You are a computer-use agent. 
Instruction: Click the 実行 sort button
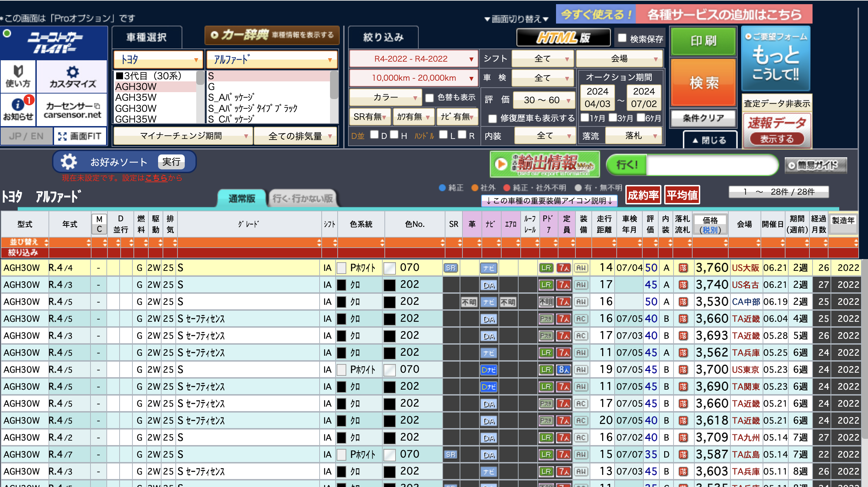coord(171,162)
